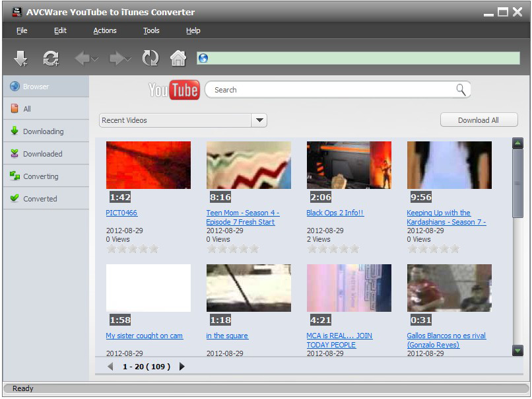Go to next results page arrow
This screenshot has height=399, width=532.
coord(182,367)
